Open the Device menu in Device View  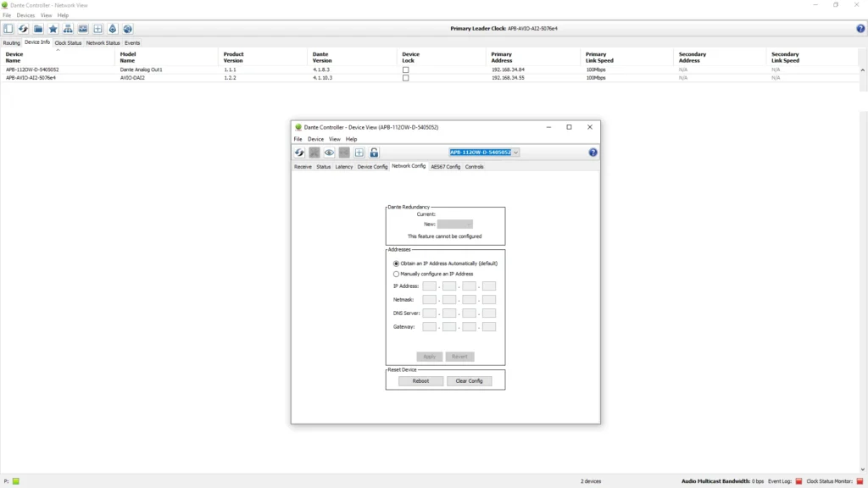(x=315, y=140)
